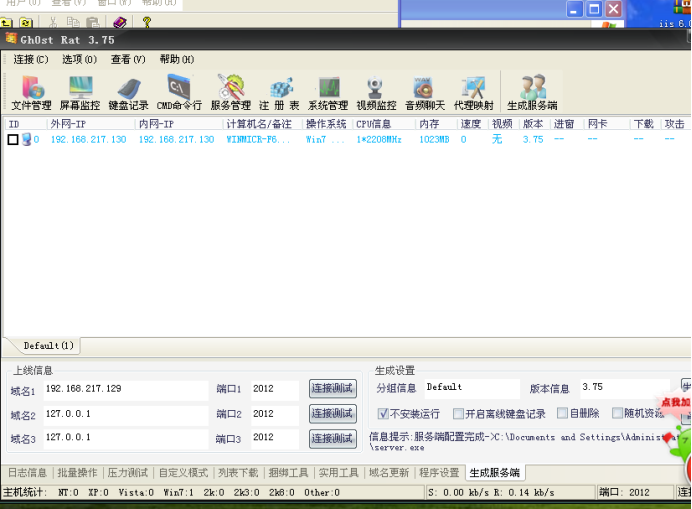Open the 查看(V) menu

(128, 60)
